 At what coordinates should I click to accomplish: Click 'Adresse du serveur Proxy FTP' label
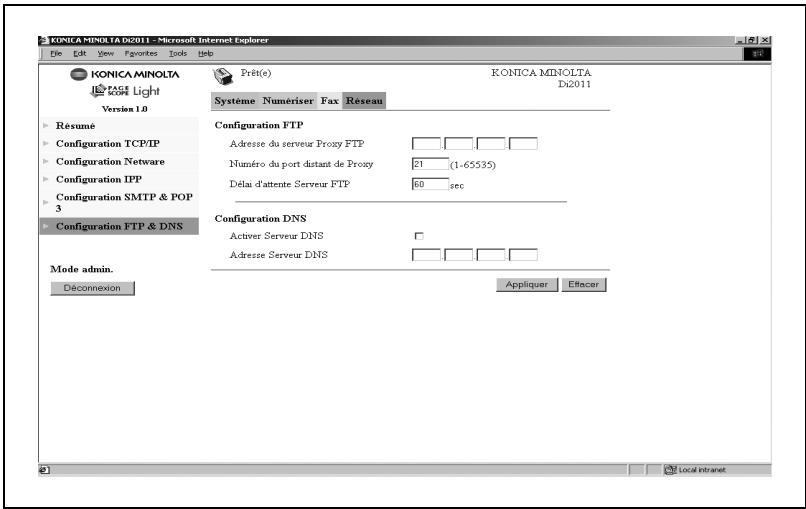[x=297, y=144]
